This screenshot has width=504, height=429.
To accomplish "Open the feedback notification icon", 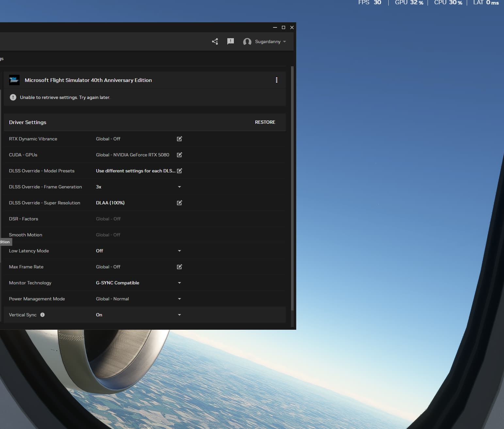I will (x=231, y=41).
